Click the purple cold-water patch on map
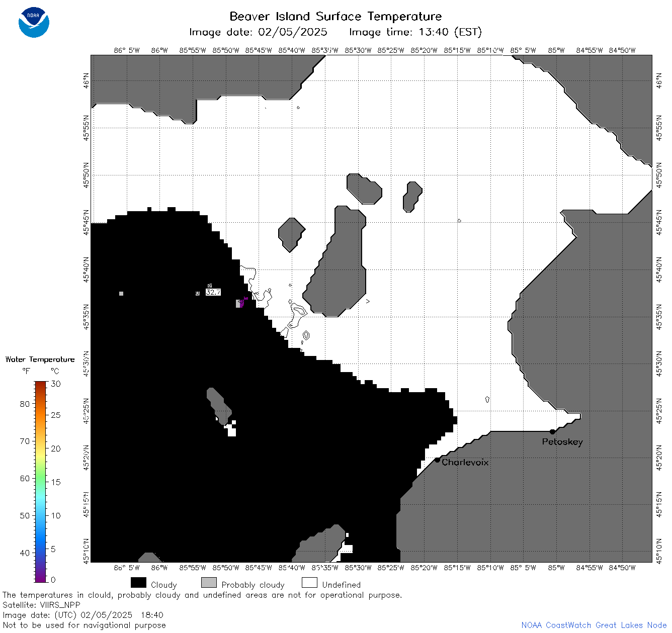672x633 pixels. tap(243, 301)
